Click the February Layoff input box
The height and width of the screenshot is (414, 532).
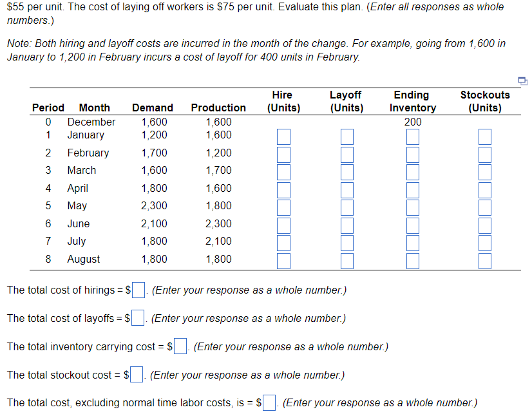347,154
